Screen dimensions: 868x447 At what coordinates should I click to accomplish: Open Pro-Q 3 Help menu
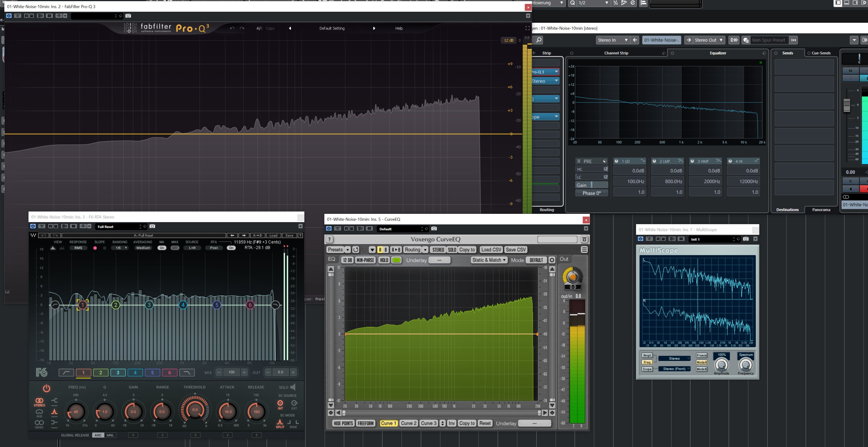(x=399, y=28)
